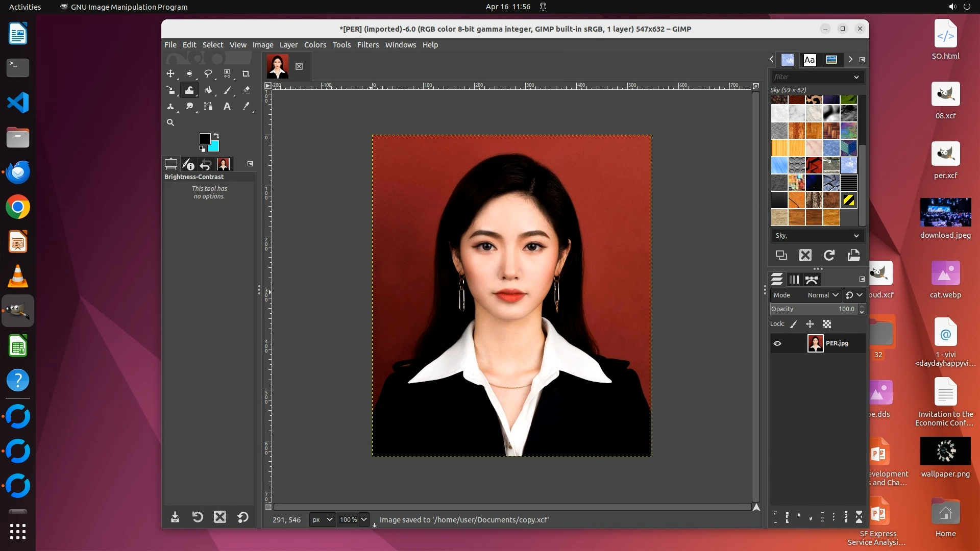Screen dimensions: 980x551
Task: Expand the zoom 100% dropdown
Action: [x=363, y=519]
